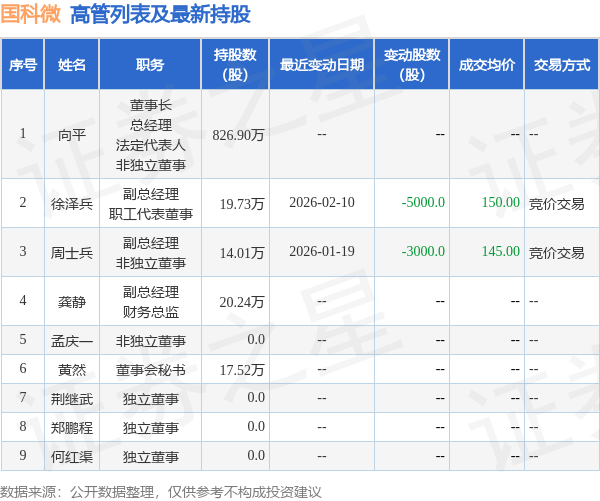Select the 序号 column header
The height and width of the screenshot is (501, 600).
tap(23, 65)
